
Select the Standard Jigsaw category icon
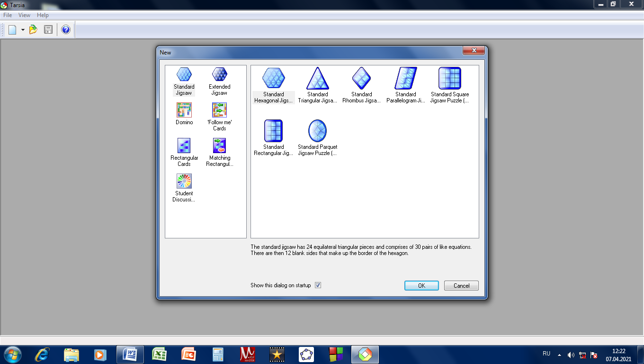184,74
